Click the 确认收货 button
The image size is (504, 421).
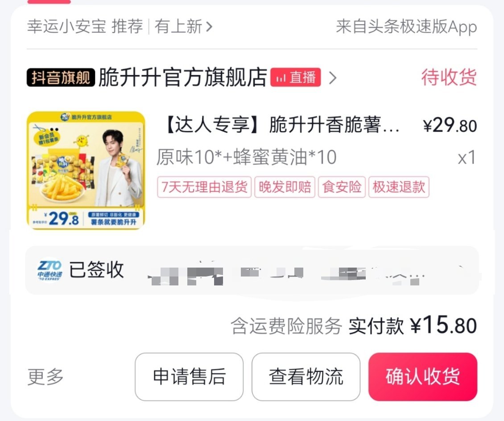click(x=423, y=377)
